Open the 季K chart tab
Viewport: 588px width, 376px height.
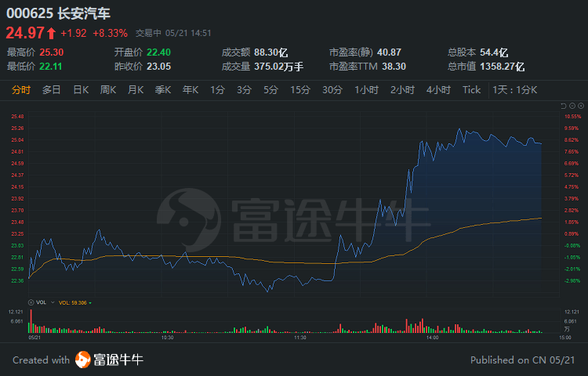click(x=163, y=90)
